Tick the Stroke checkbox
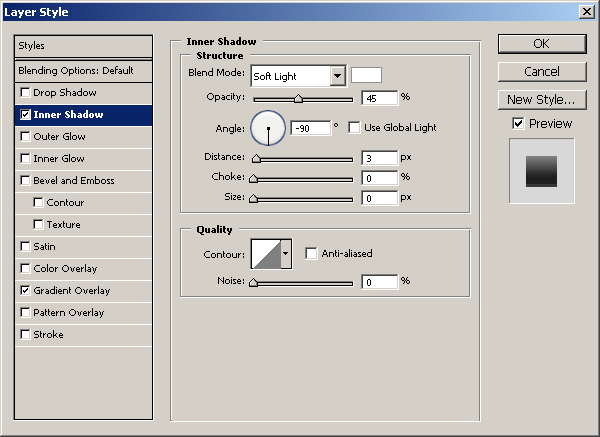This screenshot has width=600, height=437. (25, 334)
